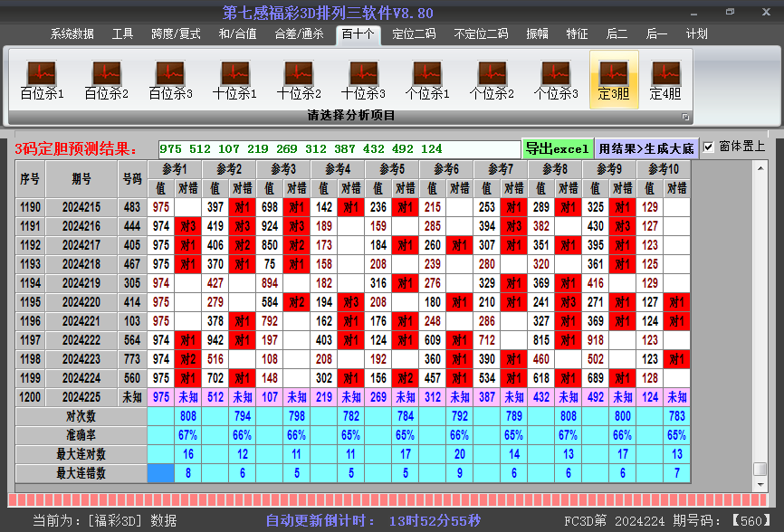Screen dimensions: 784x532
Task: Open the 工具 menu
Action: point(122,34)
